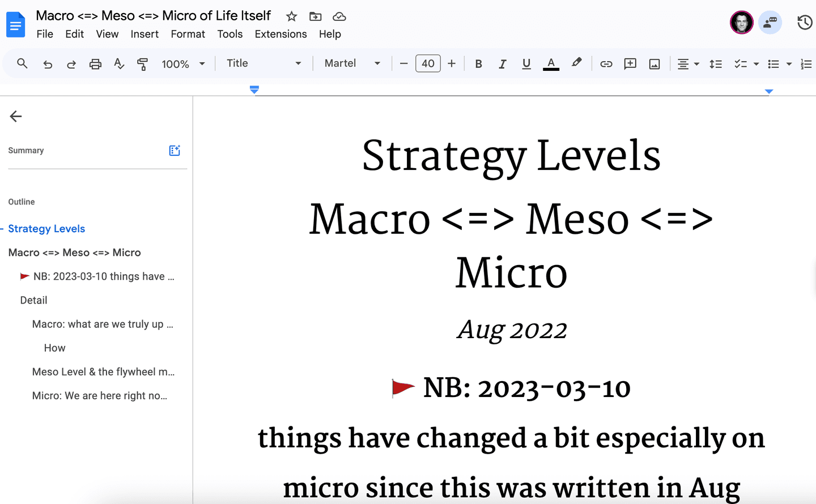Viewport: 816px width, 504px height.
Task: Toggle italic formatting
Action: 502,63
